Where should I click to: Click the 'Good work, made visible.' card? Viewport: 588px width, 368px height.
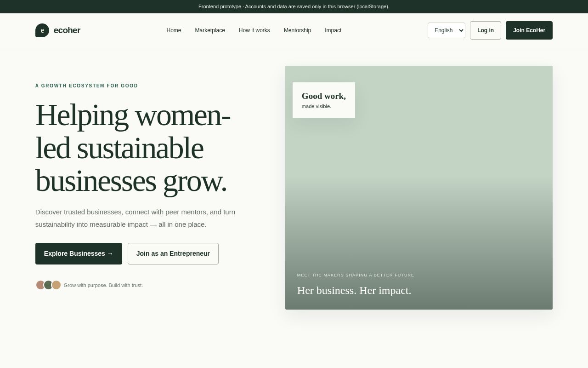(x=324, y=100)
